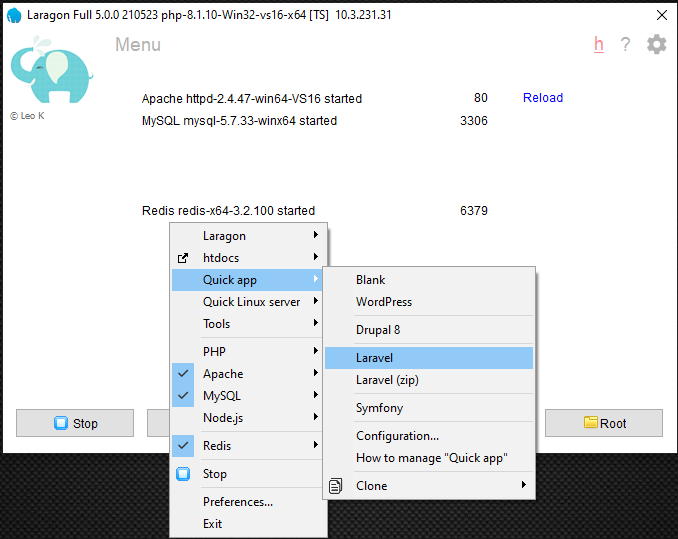Screen dimensions: 678x539
Task: Select Laravel (zip) option
Action: click(x=429, y=380)
